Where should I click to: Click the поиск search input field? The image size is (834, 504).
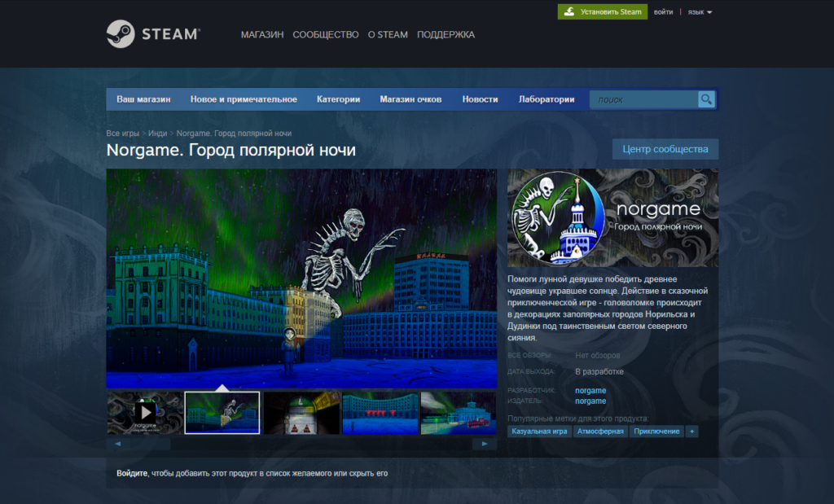coord(643,99)
